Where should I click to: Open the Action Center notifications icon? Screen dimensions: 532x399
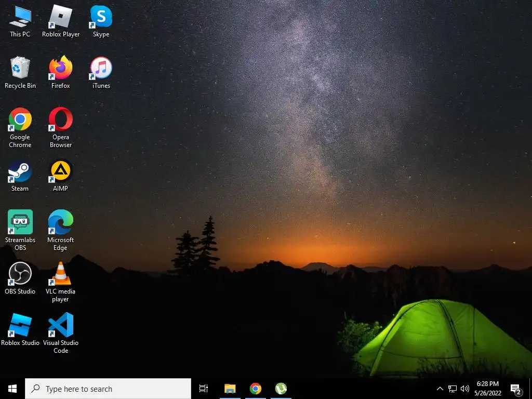(516, 389)
